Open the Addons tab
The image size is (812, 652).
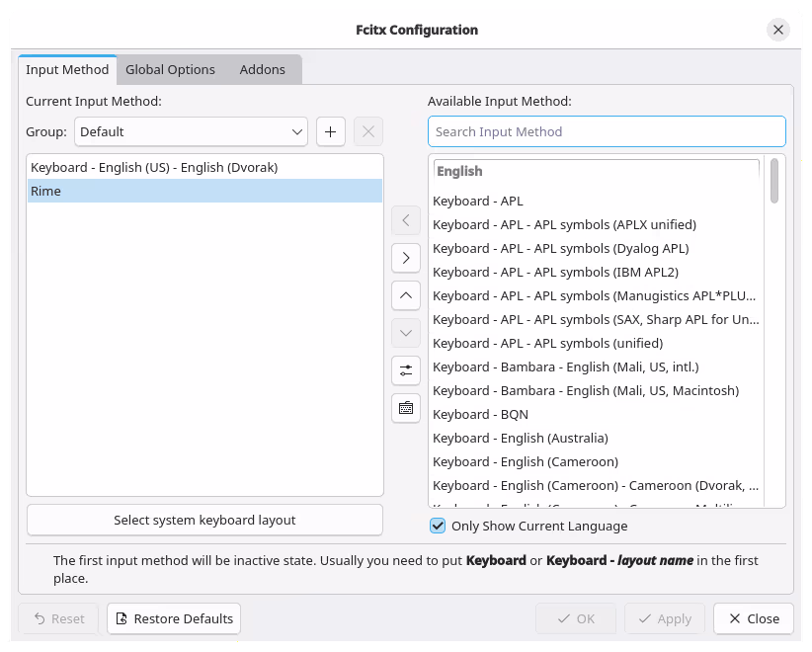click(262, 69)
